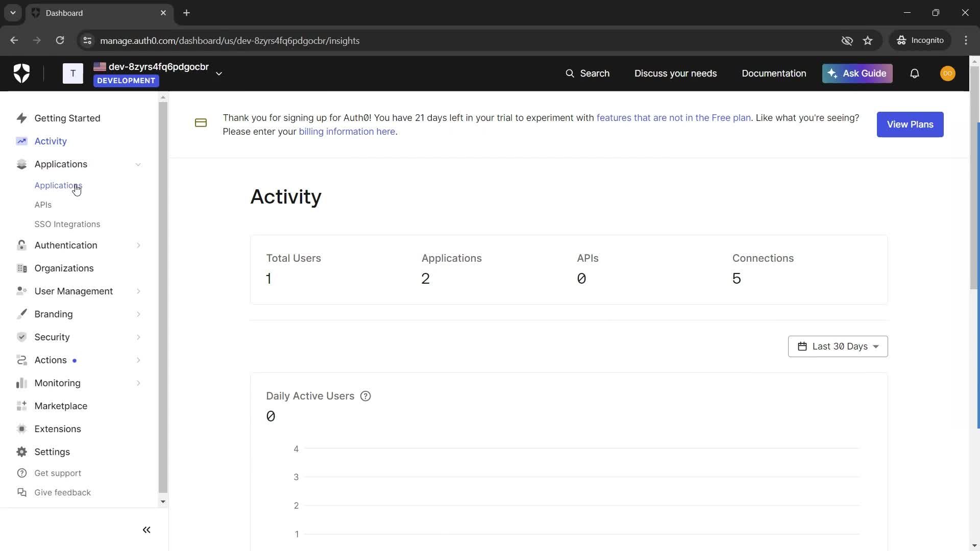This screenshot has height=551, width=980.
Task: Go to Getting Started
Action: 67,118
